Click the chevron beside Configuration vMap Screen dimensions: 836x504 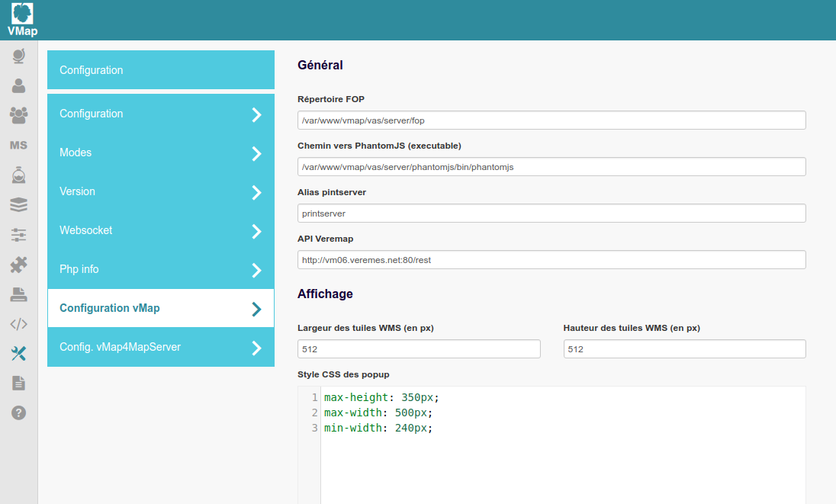pos(256,309)
